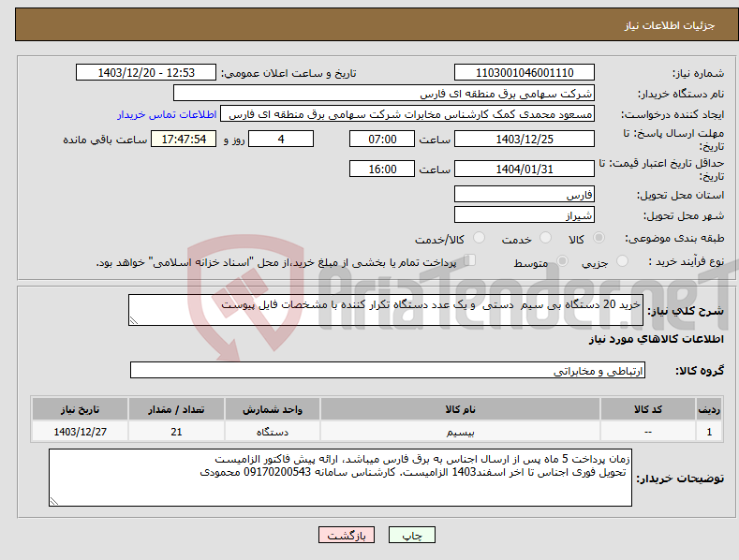Click the delivery province field فارس
Image resolution: width=739 pixels, height=560 pixels.
[x=525, y=194]
